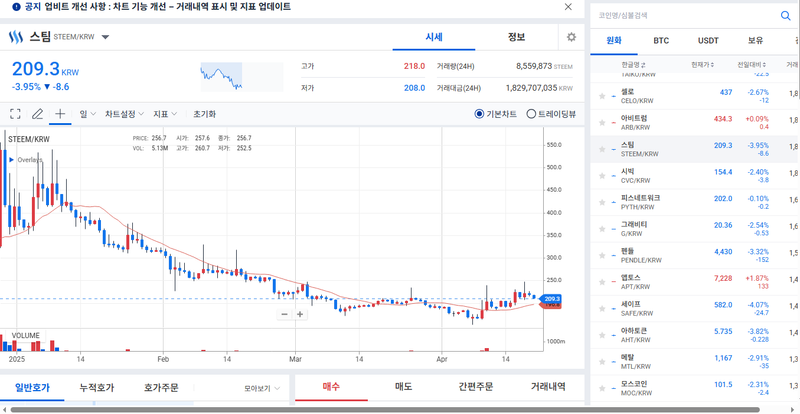The width and height of the screenshot is (800, 414).
Task: Open the 누적호가 tab
Action: pyautogui.click(x=97, y=388)
